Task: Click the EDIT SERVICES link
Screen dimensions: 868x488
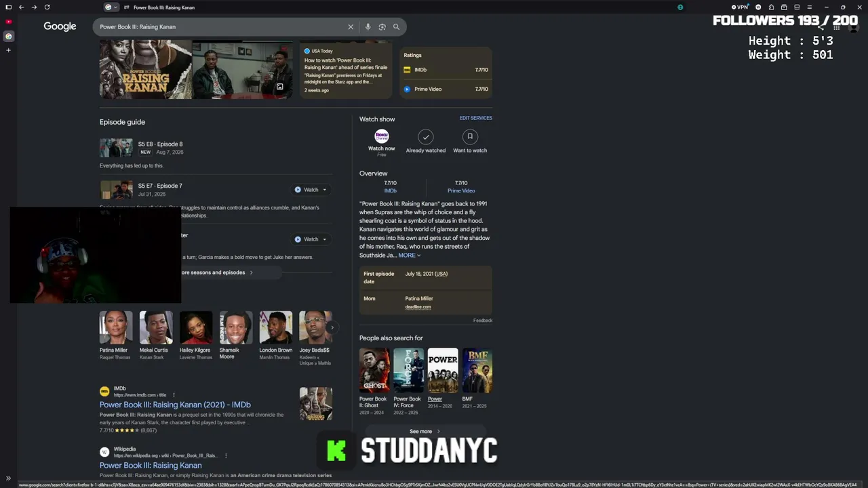Action: coord(476,118)
